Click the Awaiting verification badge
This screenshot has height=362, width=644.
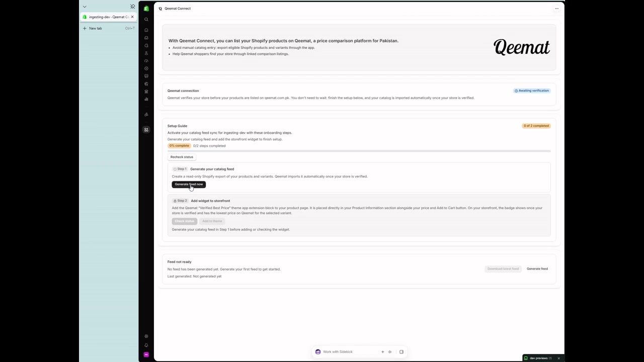pos(532,91)
